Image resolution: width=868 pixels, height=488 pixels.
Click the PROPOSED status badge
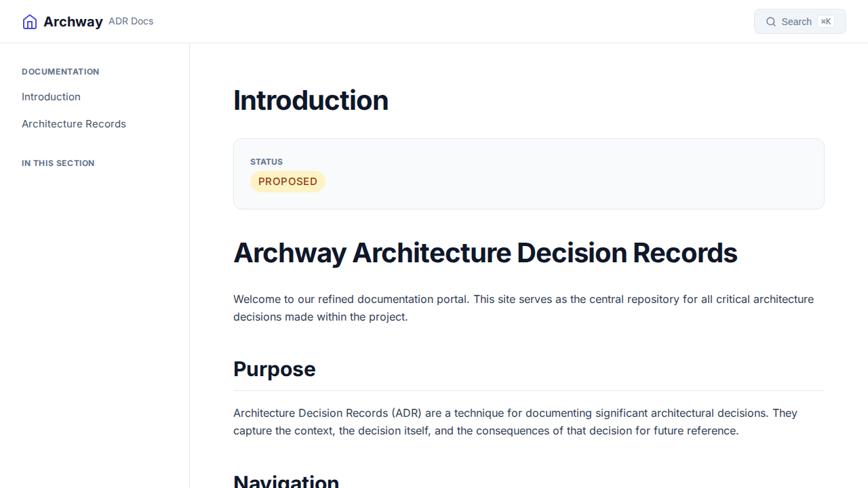pyautogui.click(x=288, y=181)
